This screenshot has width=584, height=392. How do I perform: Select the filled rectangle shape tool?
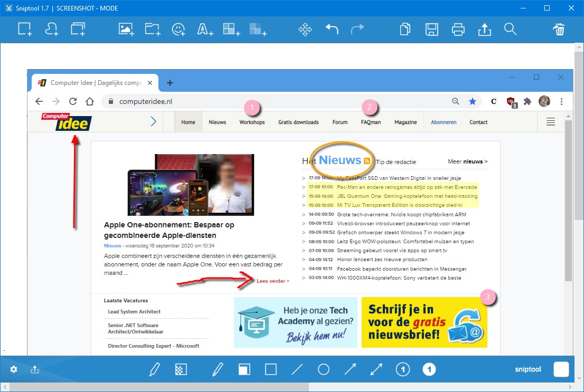(244, 369)
